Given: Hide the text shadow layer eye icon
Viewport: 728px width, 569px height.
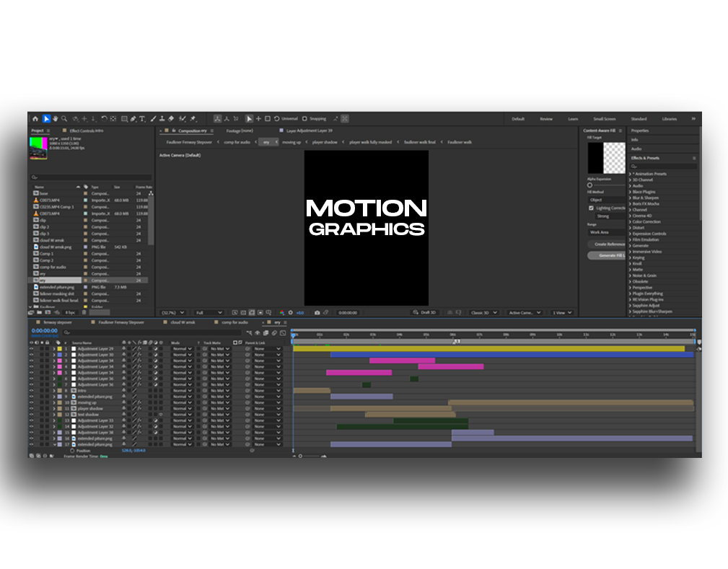Looking at the screenshot, I should (x=32, y=415).
